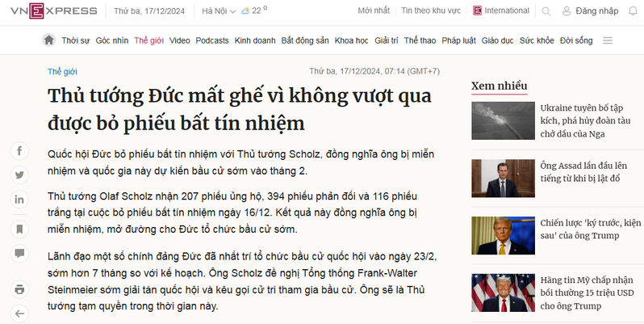The height and width of the screenshot is (324, 644).
Task: Share article on Facebook
Action: [x=19, y=151]
